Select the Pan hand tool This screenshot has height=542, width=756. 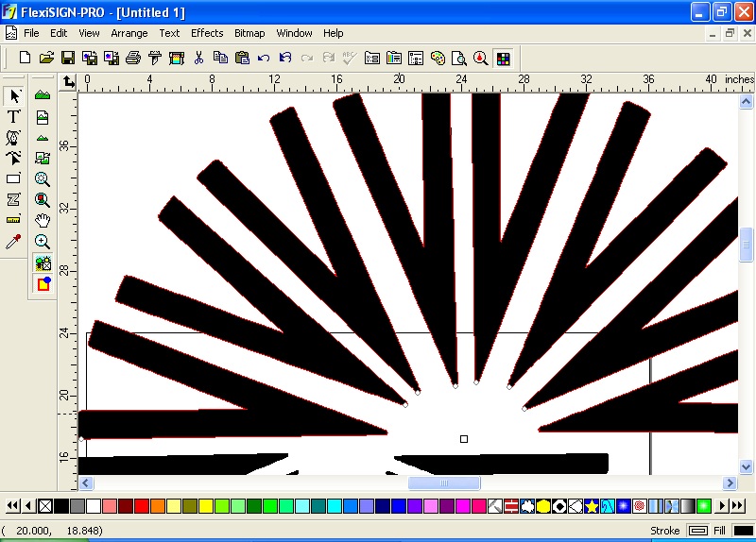(x=43, y=220)
